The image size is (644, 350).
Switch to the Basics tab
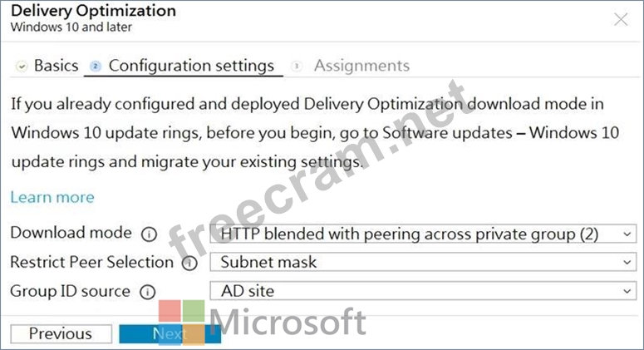pyautogui.click(x=56, y=66)
